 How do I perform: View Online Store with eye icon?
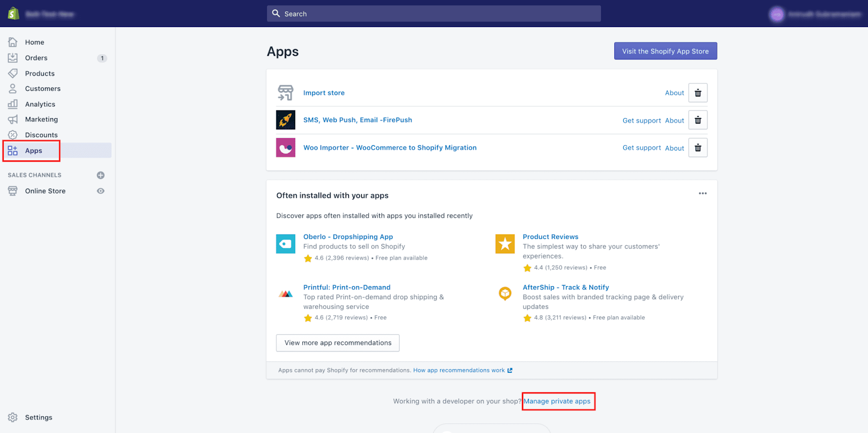(x=100, y=191)
